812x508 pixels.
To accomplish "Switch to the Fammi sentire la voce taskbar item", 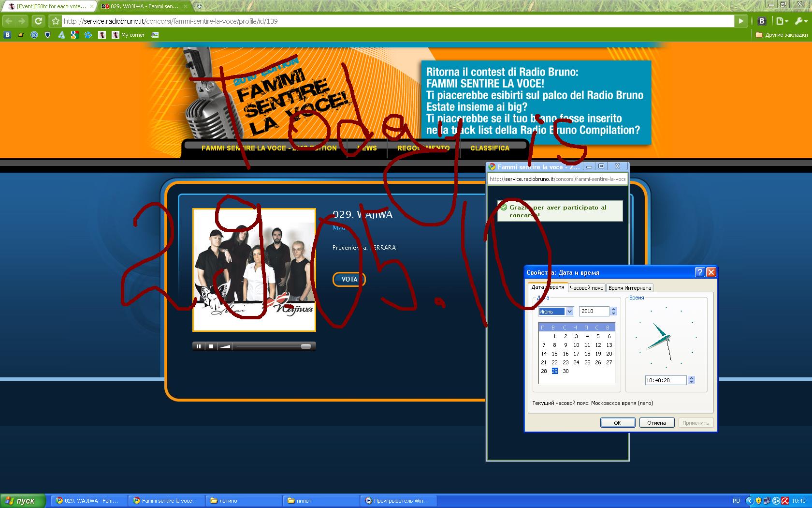I will coord(167,501).
